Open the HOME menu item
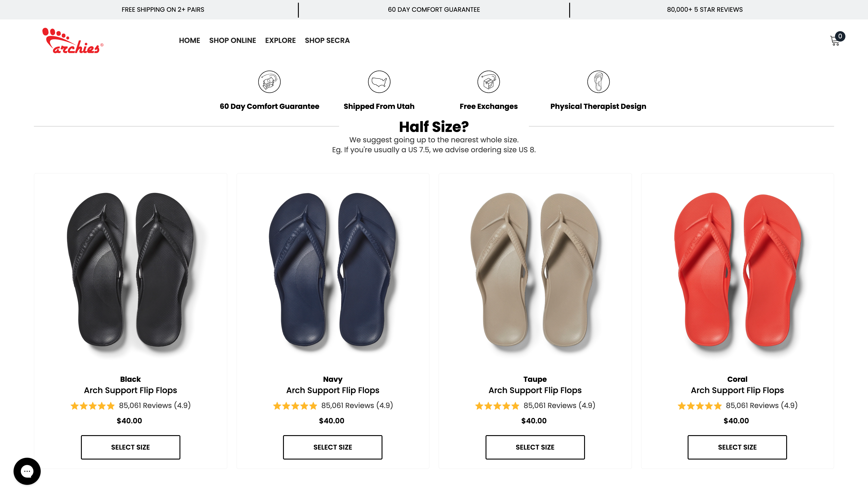 189,40
